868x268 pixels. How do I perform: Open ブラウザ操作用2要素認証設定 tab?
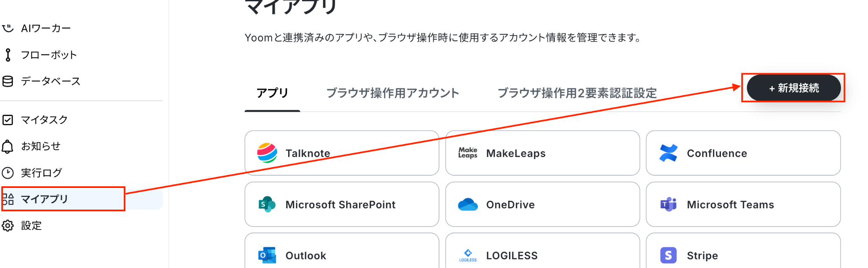click(x=577, y=93)
